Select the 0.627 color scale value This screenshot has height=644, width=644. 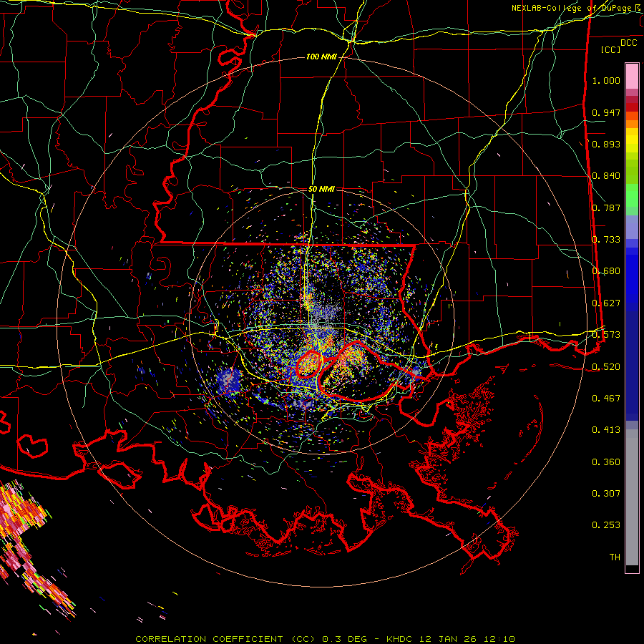coord(606,303)
